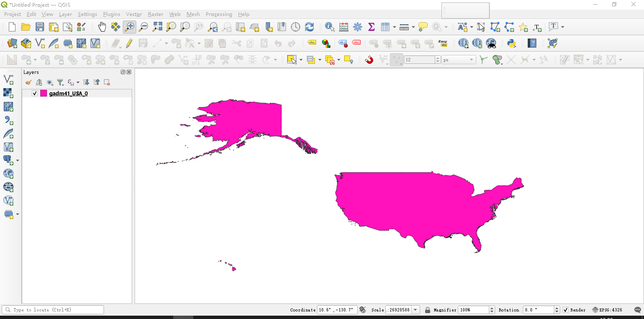
Task: Click the Zoom Out magnifier icon
Action: tap(143, 27)
